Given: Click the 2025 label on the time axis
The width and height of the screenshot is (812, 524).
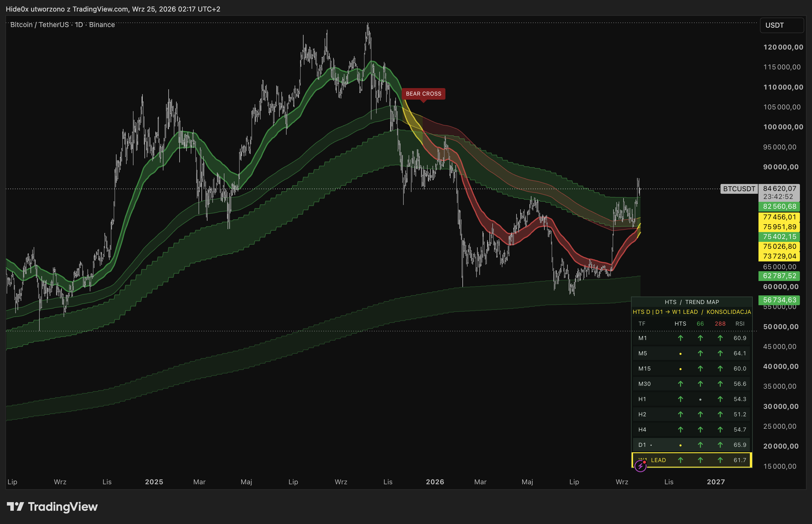Looking at the screenshot, I should (x=154, y=482).
